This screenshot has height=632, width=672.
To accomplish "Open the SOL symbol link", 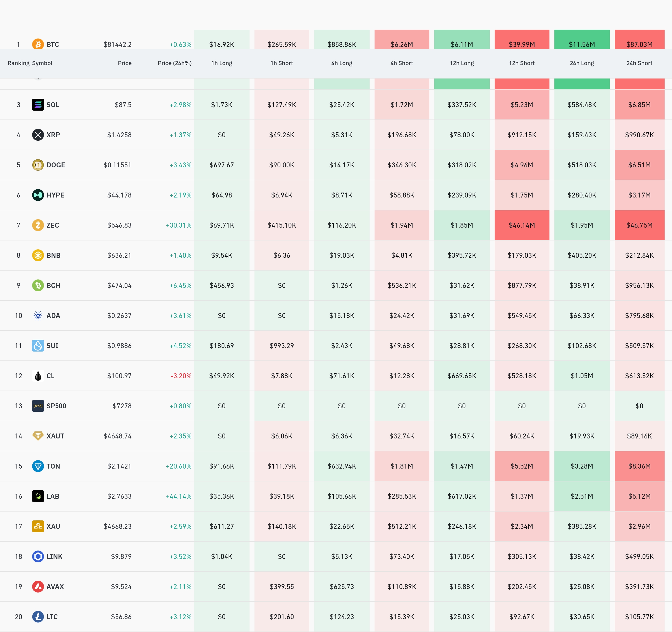I will coord(53,105).
